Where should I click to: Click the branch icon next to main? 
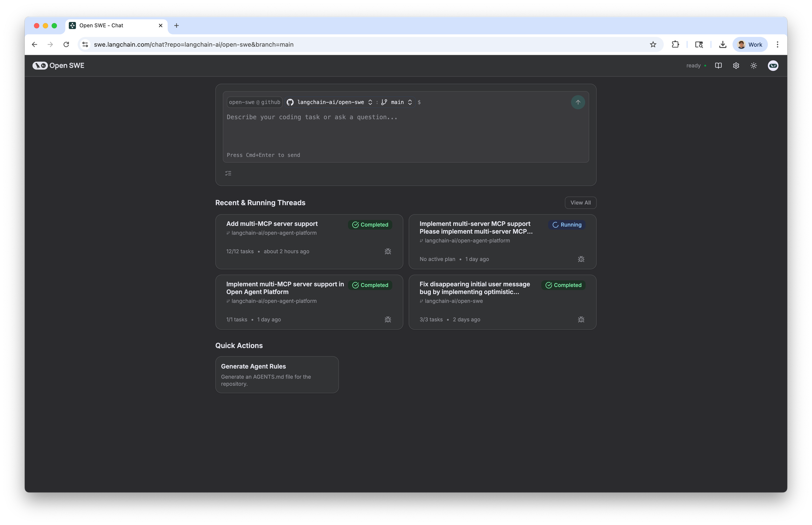coord(384,102)
